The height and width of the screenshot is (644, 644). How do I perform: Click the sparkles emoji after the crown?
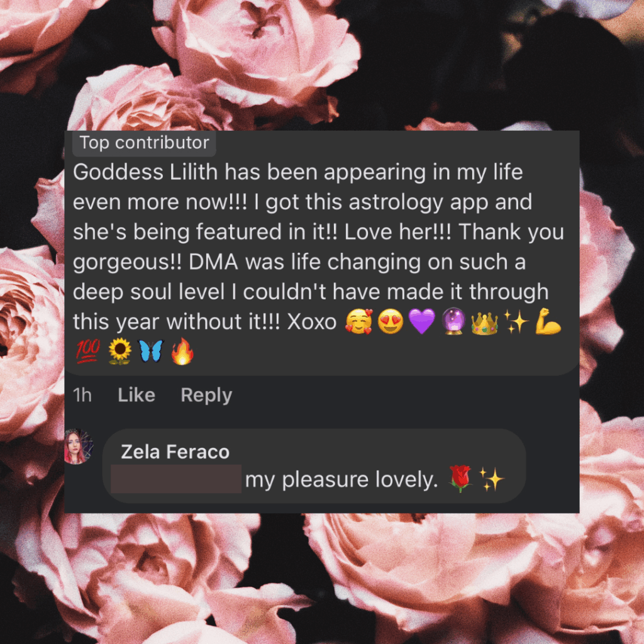tap(516, 321)
